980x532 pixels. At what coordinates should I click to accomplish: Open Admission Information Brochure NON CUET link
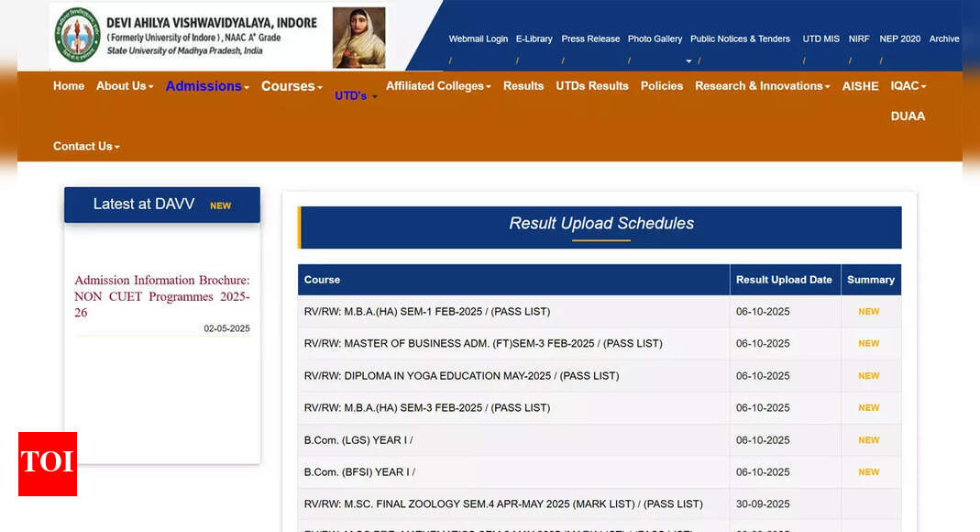point(161,296)
